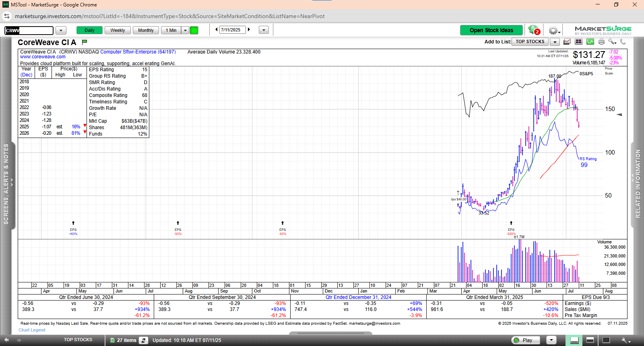The width and height of the screenshot is (644, 346).
Task: Go to the next date arrow
Action: coord(249,30)
